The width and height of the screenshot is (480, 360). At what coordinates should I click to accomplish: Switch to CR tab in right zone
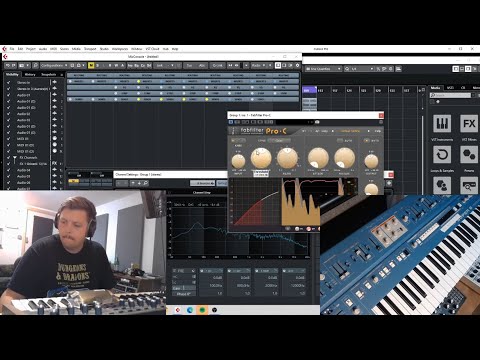463,88
